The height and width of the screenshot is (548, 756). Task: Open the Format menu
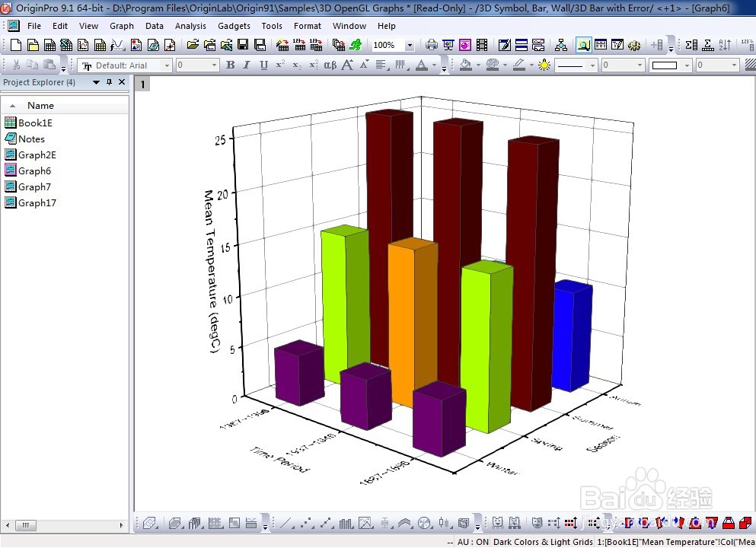tap(307, 26)
